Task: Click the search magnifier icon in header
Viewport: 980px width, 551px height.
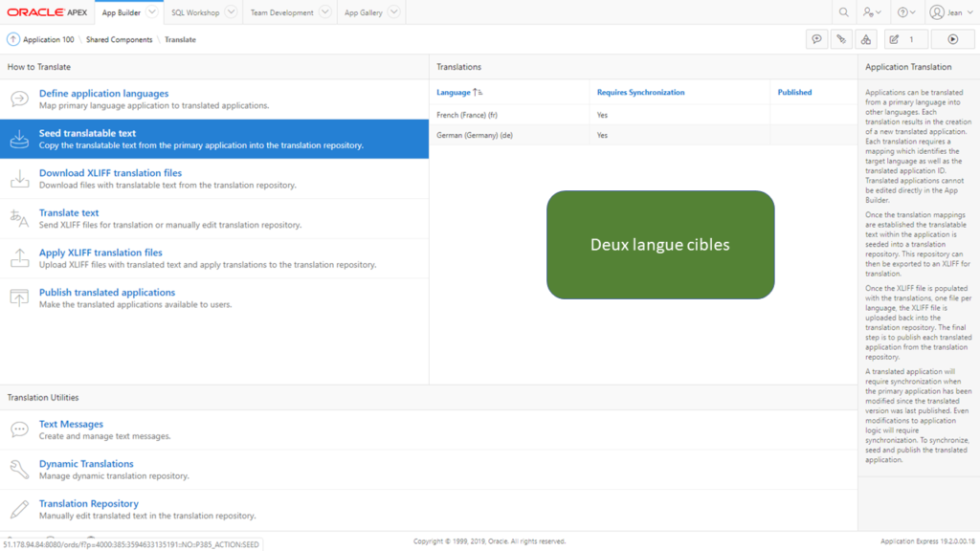Action: [x=844, y=12]
